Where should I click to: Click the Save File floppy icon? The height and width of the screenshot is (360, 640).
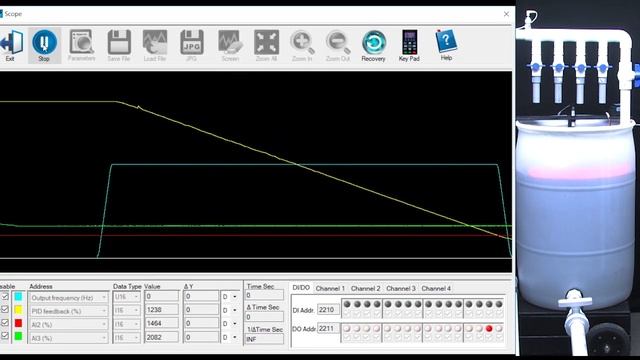coord(119,46)
